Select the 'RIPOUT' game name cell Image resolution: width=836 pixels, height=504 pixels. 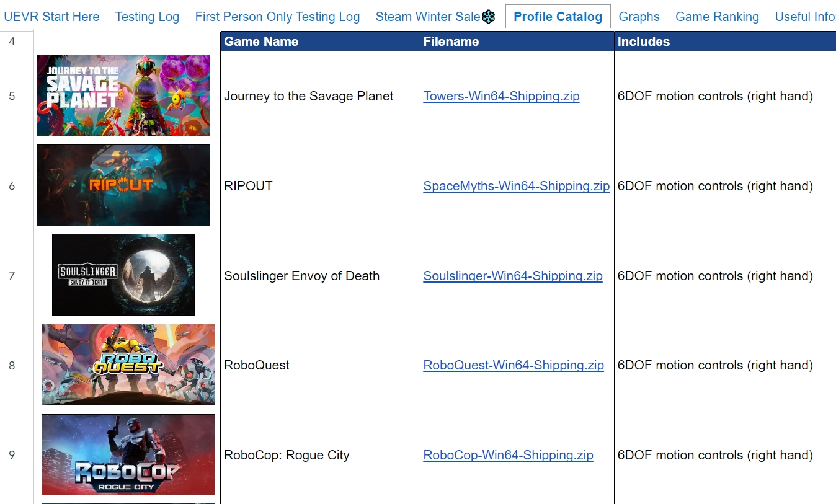point(320,186)
